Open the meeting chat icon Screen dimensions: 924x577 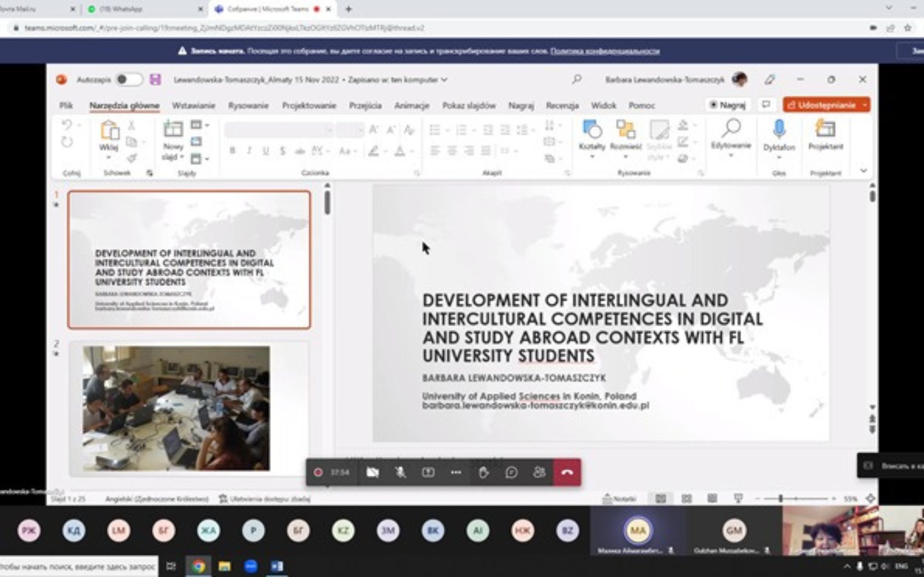click(511, 472)
